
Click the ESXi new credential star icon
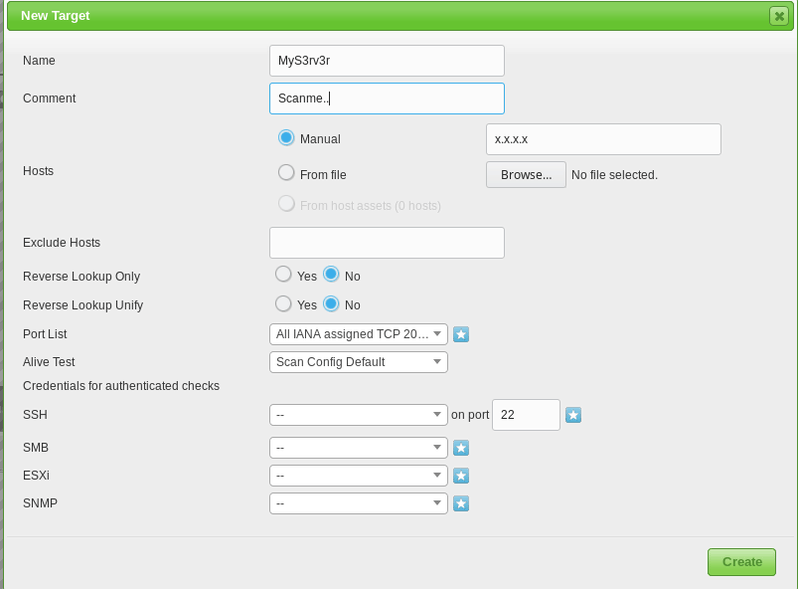(461, 476)
